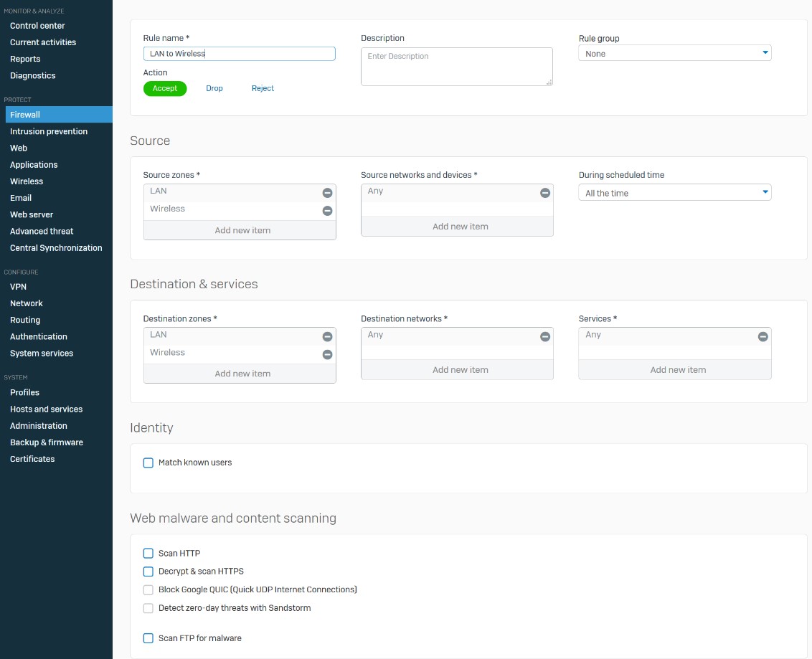Remove LAN from Destination zones
812x659 pixels.
click(x=327, y=336)
